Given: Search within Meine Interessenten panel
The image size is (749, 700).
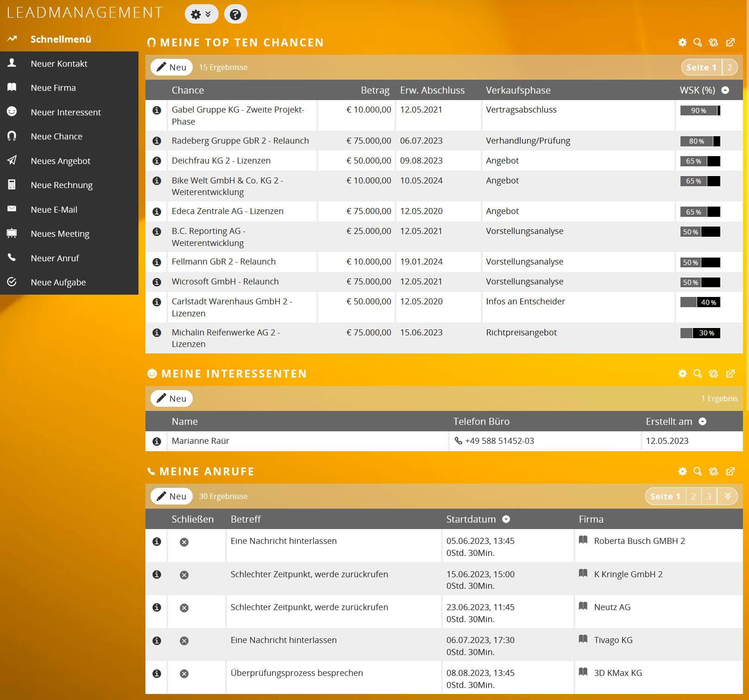Looking at the screenshot, I should pos(698,374).
